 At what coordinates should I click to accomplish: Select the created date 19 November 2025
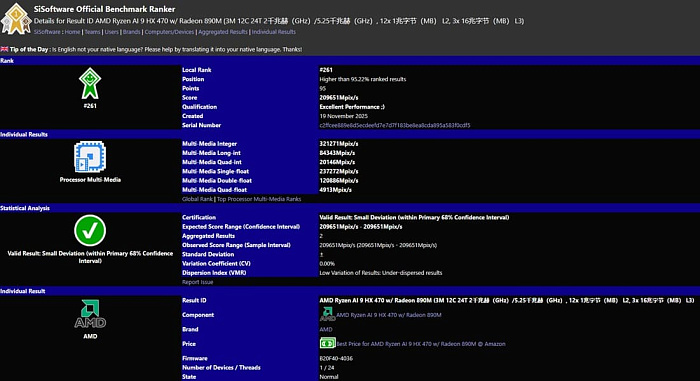coord(344,116)
